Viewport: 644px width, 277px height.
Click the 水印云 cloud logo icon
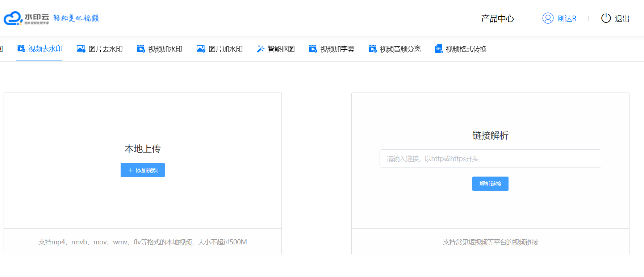(13, 18)
